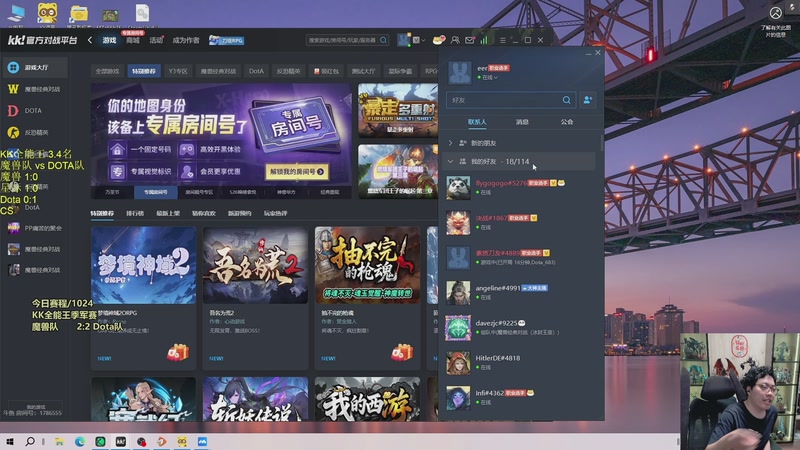Switch to the 排行榜 list tab
This screenshot has width=800, height=450.
click(135, 213)
